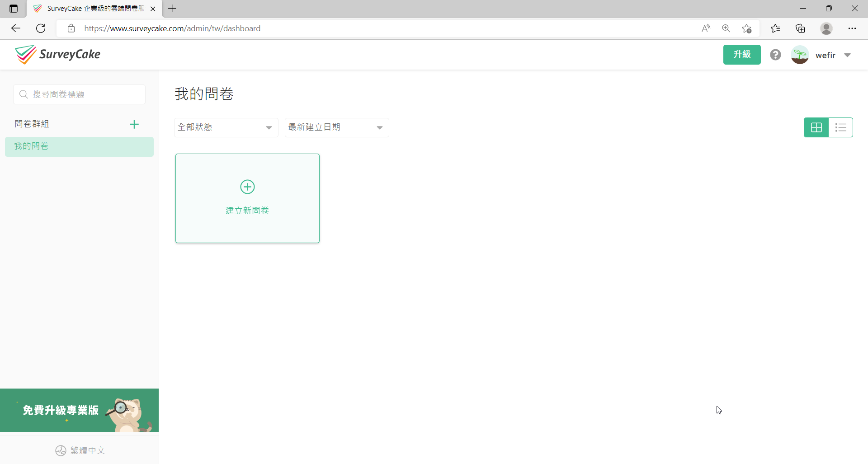Open the Favorites list icon
Viewport: 868px width, 464px height.
(x=775, y=28)
